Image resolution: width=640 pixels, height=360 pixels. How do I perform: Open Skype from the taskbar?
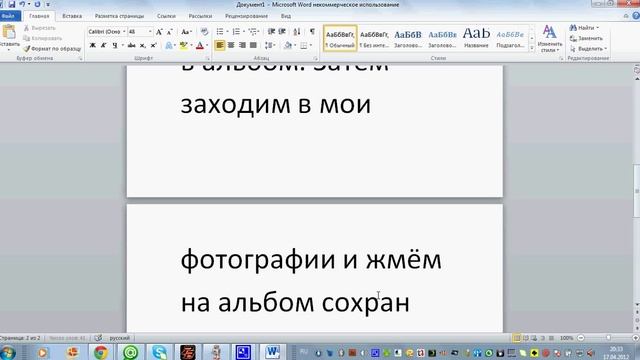159,352
